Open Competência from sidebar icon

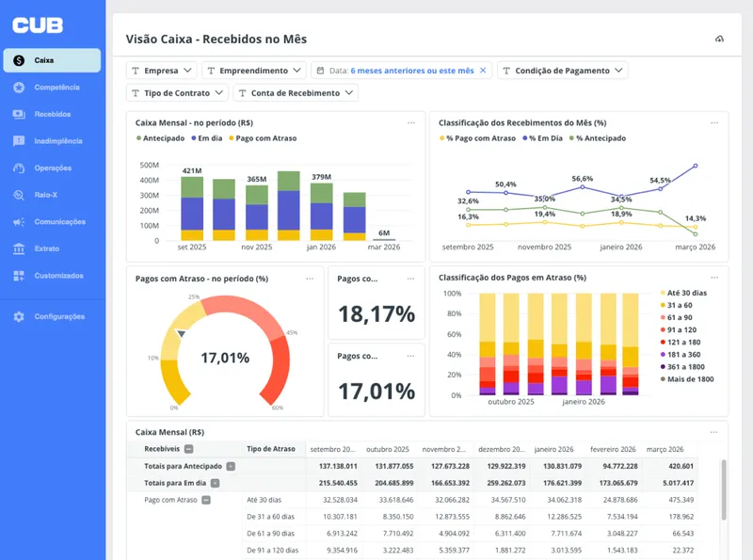click(19, 88)
